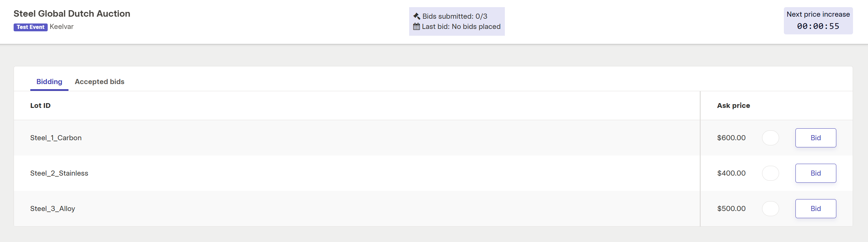Toggle the circle next to Steel_2_Stainless price
The image size is (868, 242).
click(771, 173)
